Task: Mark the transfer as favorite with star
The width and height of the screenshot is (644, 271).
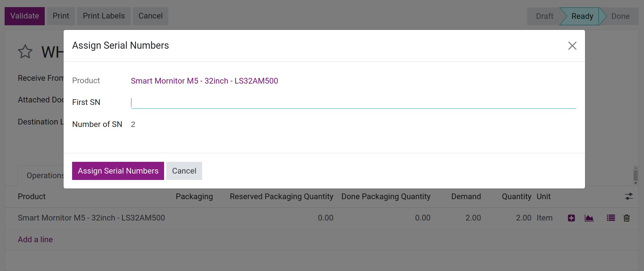Action: [x=25, y=52]
